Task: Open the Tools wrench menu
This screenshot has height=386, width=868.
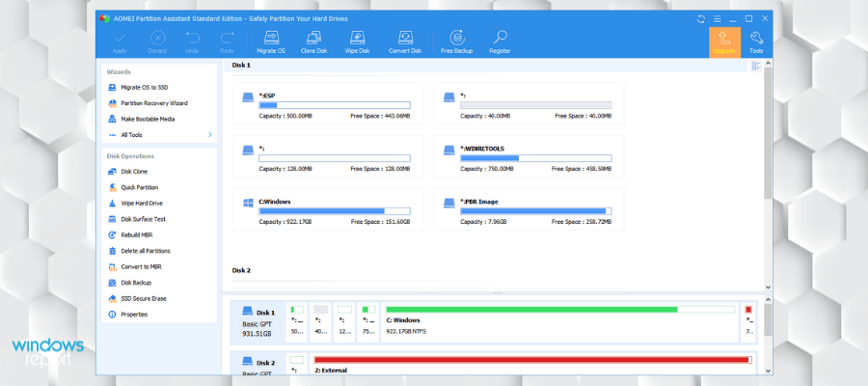Action: 756,42
